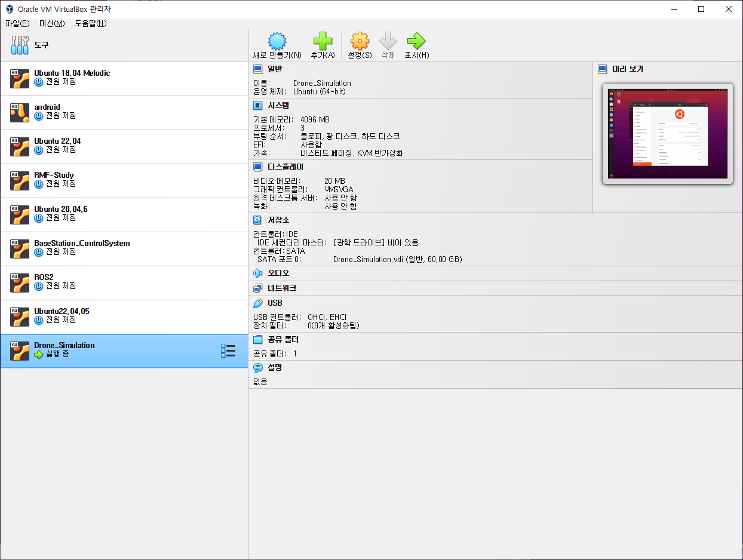Click the 20 MB video memory value

(334, 181)
